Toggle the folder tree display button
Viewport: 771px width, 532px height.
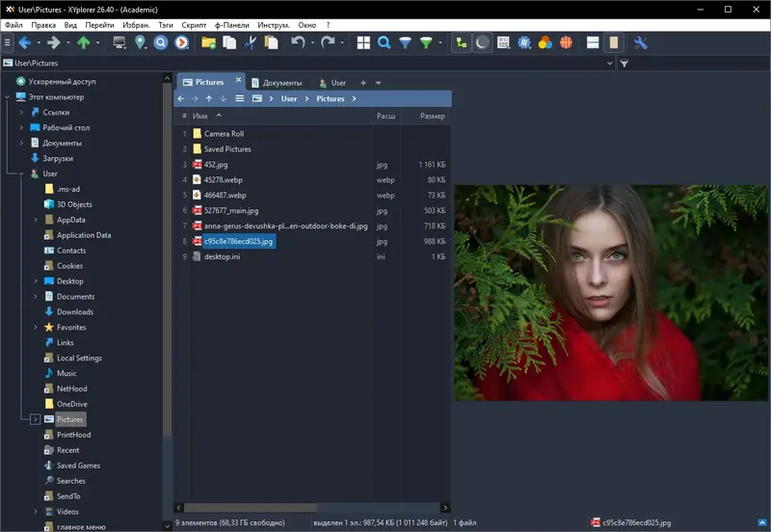[x=461, y=42]
